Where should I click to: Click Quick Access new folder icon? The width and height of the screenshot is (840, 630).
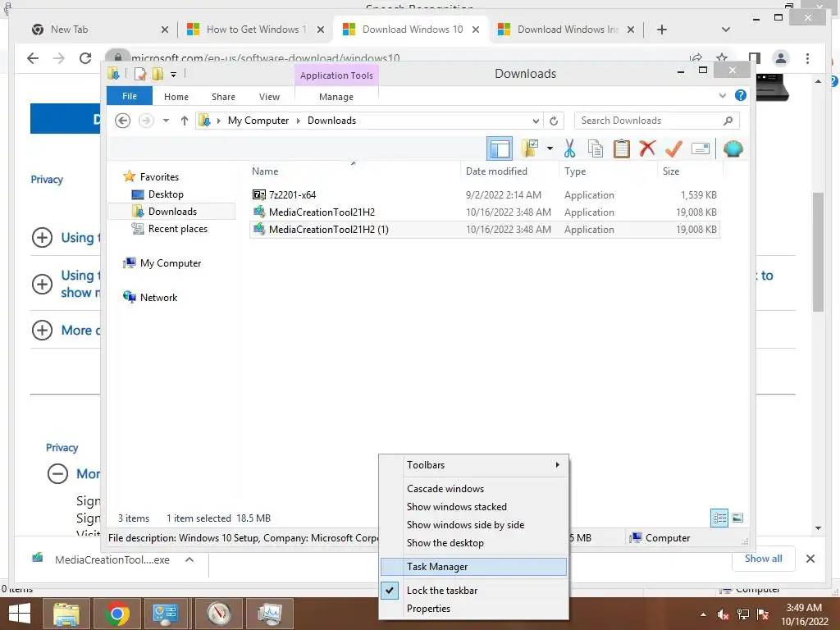tap(157, 74)
